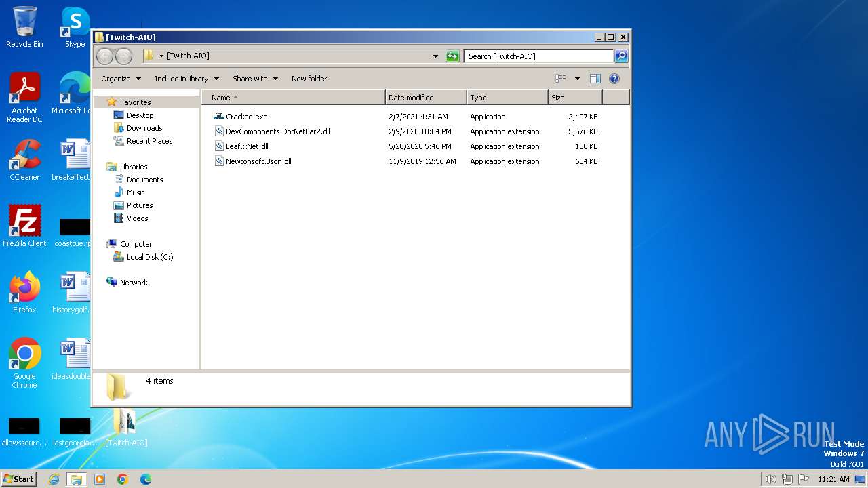This screenshot has height=488, width=868.
Task: Launch Chrome from taskbar
Action: (x=123, y=479)
